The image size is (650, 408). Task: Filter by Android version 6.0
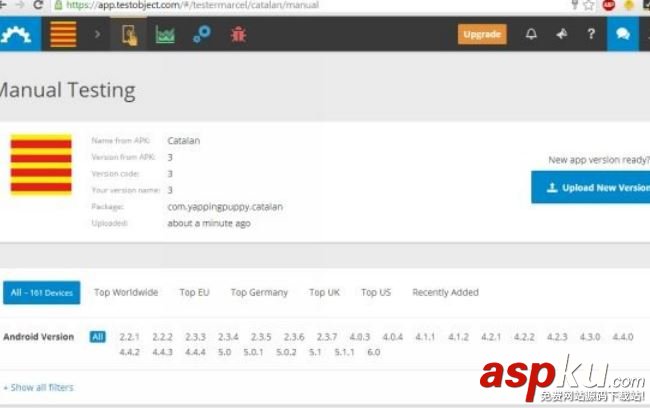(374, 352)
